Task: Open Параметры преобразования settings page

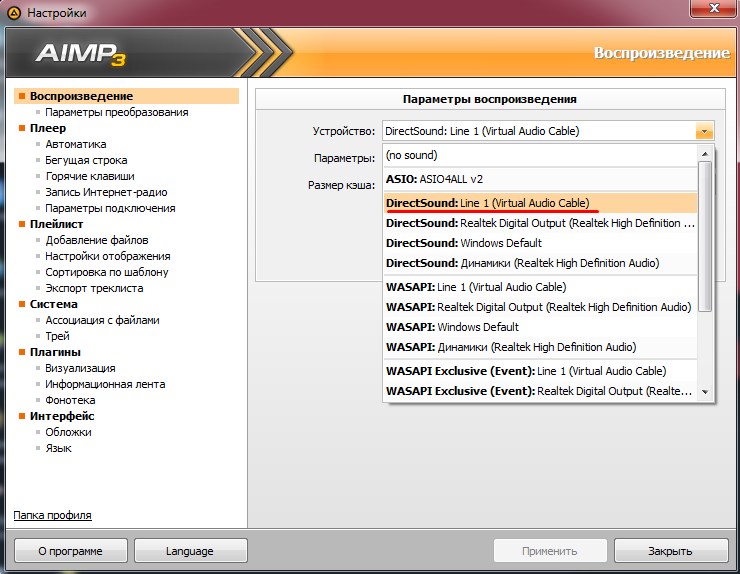Action: 117,112
